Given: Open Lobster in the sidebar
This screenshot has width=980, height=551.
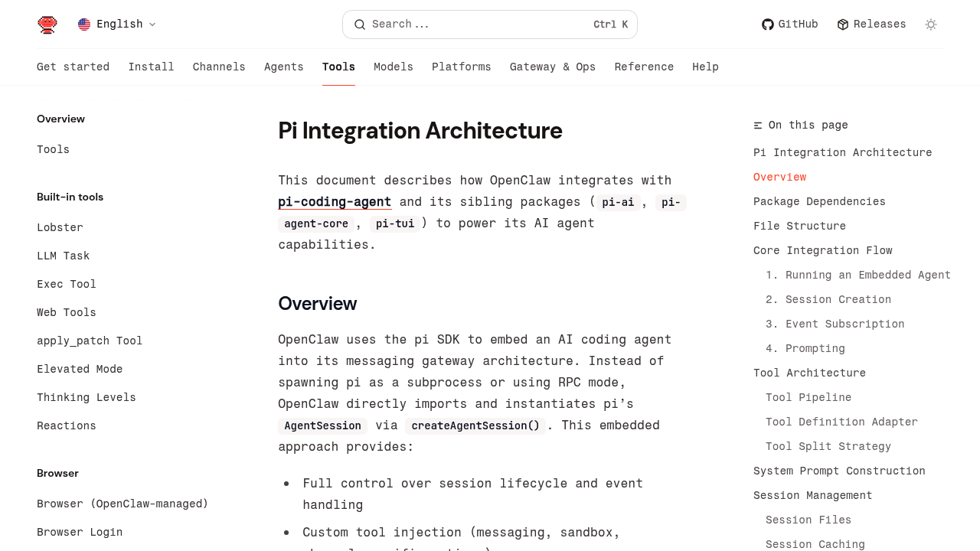Looking at the screenshot, I should click(x=60, y=228).
